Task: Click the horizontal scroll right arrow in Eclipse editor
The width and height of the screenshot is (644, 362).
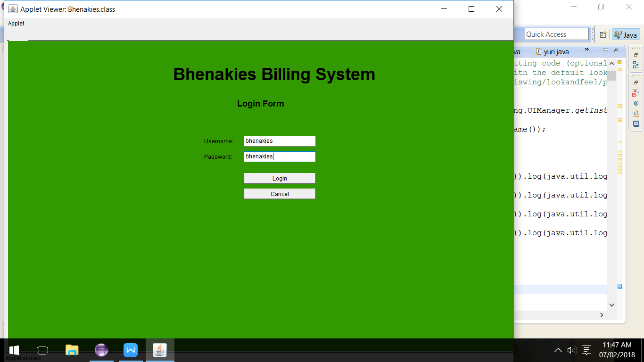Action: pyautogui.click(x=602, y=315)
